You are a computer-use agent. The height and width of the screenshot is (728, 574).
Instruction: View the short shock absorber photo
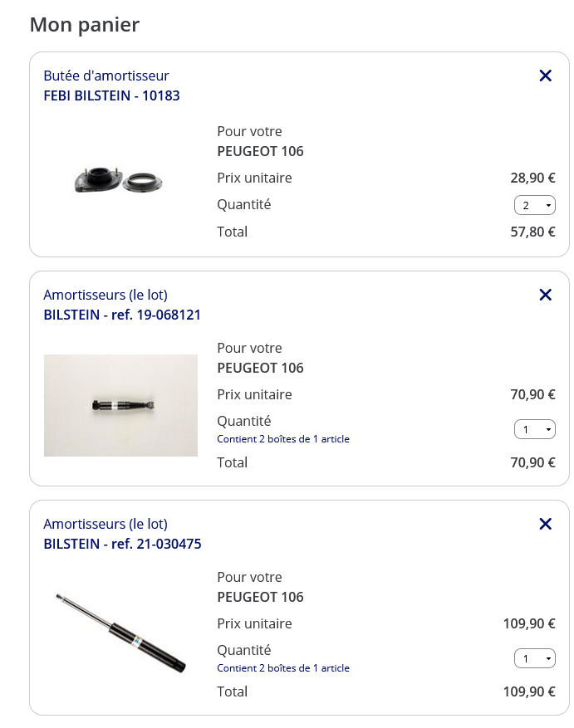[120, 405]
